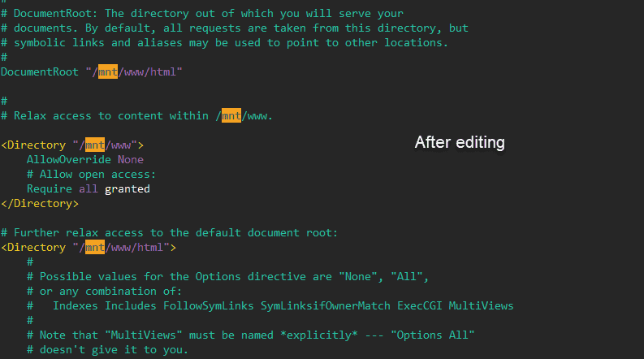Place cursor on AllowOverride directive
The height and width of the screenshot is (359, 644).
coord(68,160)
